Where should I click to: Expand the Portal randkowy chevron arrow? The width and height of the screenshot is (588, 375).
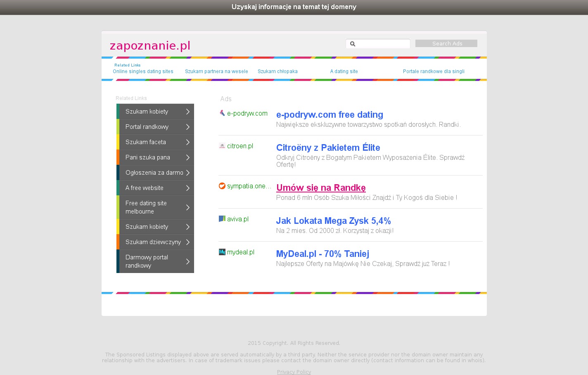[x=187, y=127]
